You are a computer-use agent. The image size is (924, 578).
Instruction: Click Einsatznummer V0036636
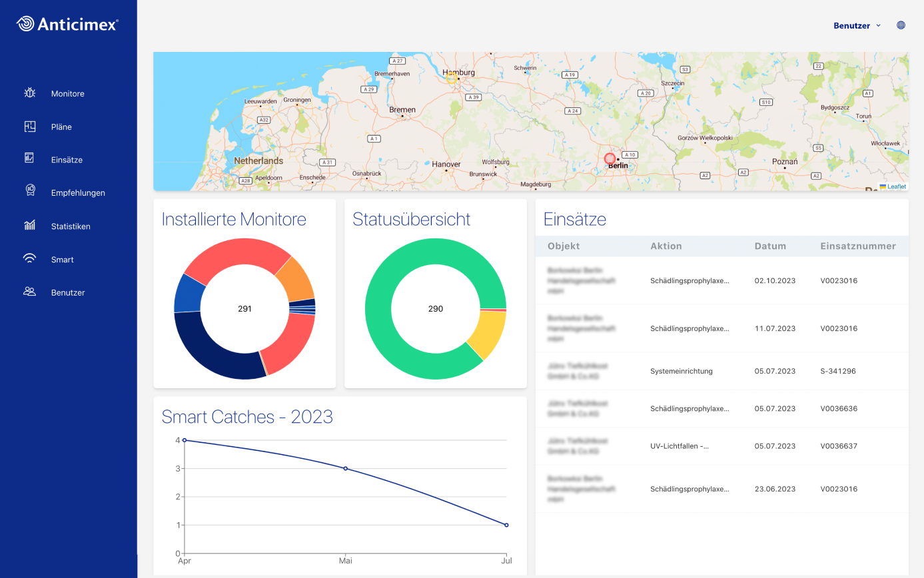pos(839,408)
